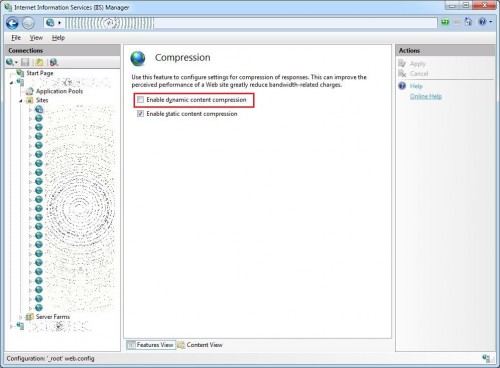Select Application Pools in the tree

coord(59,91)
